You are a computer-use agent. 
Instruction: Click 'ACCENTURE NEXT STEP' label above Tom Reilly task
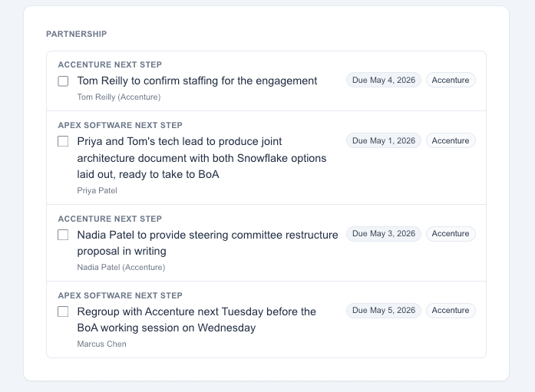click(110, 64)
